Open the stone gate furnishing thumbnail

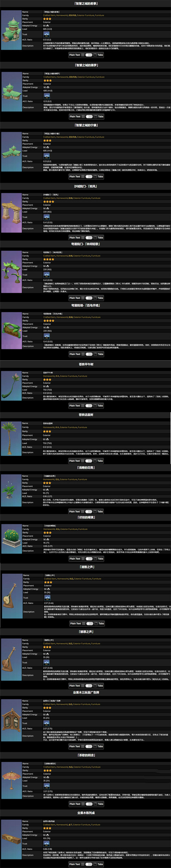[11, 212]
